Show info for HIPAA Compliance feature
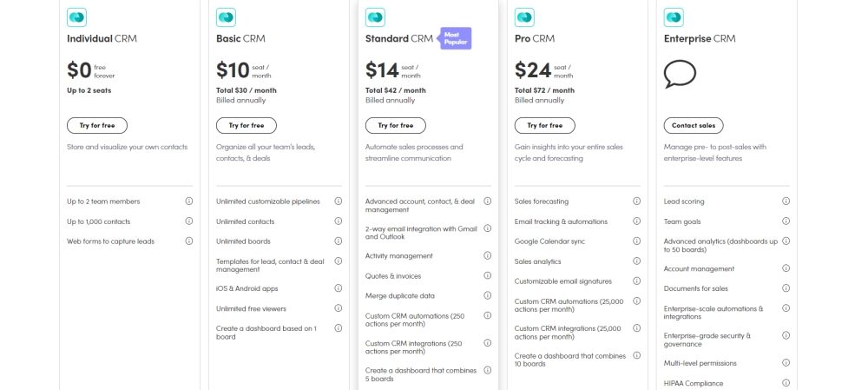 (786, 383)
